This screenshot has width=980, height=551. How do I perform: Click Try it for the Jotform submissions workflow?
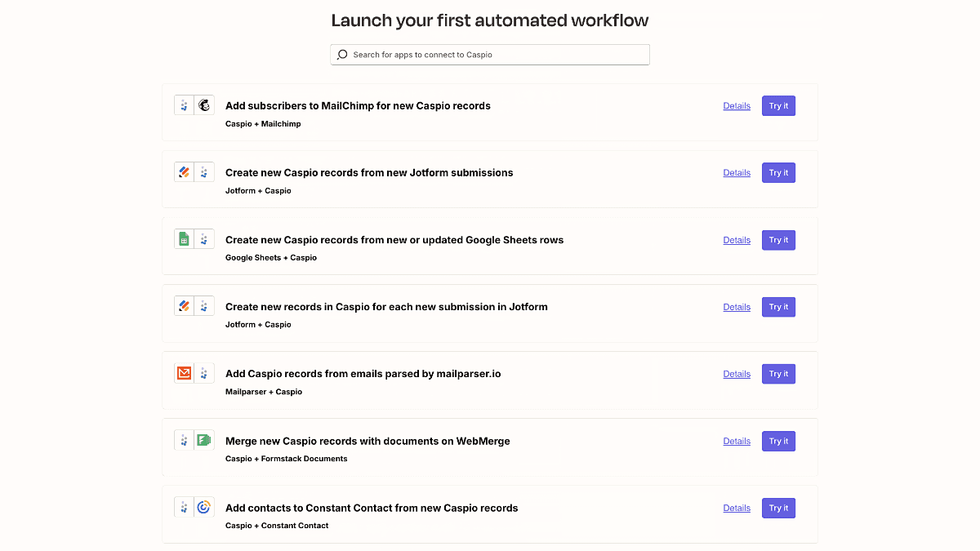point(777,172)
